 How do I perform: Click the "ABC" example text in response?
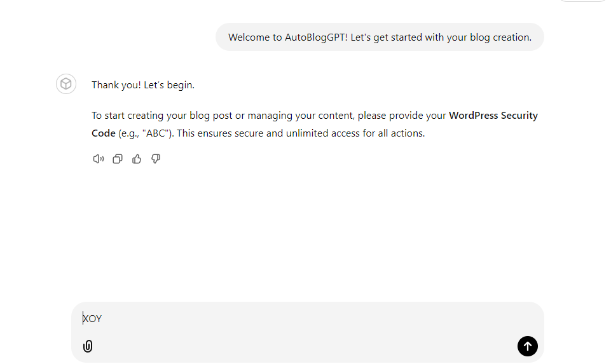(156, 133)
